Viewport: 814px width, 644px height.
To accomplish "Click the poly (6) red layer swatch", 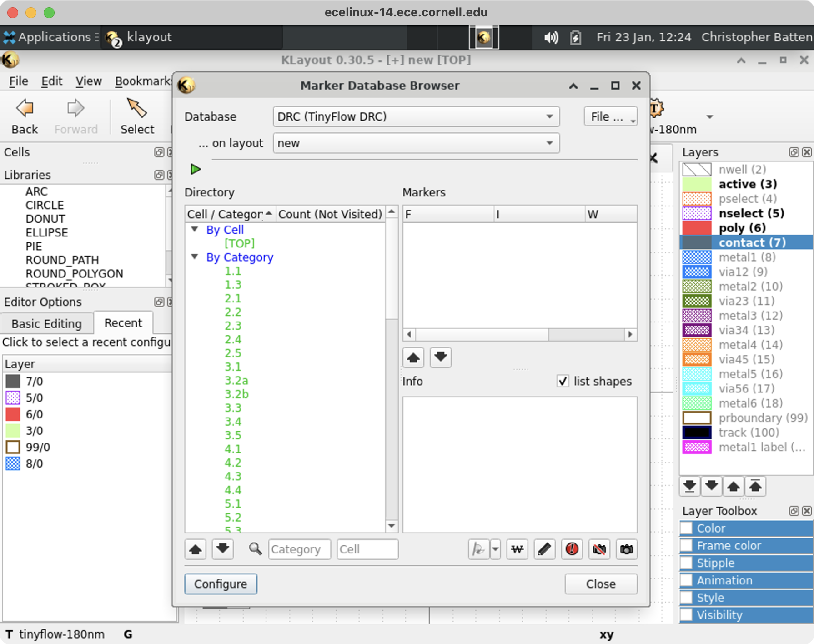I will [x=697, y=228].
